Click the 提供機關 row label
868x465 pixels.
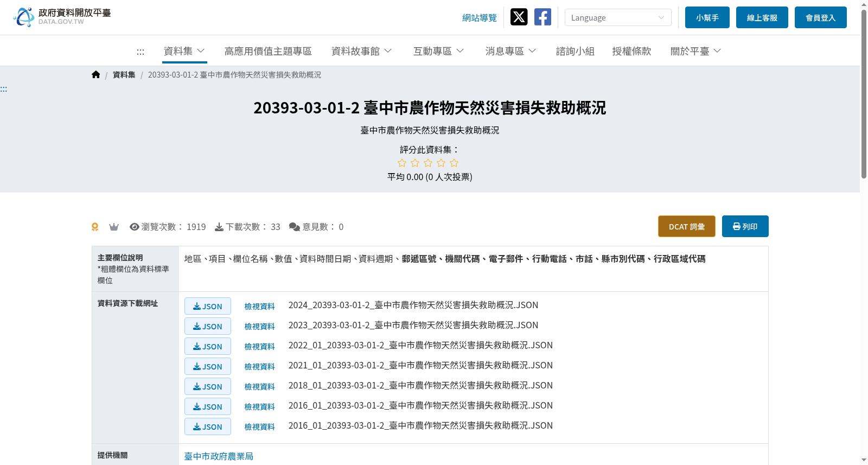point(112,455)
